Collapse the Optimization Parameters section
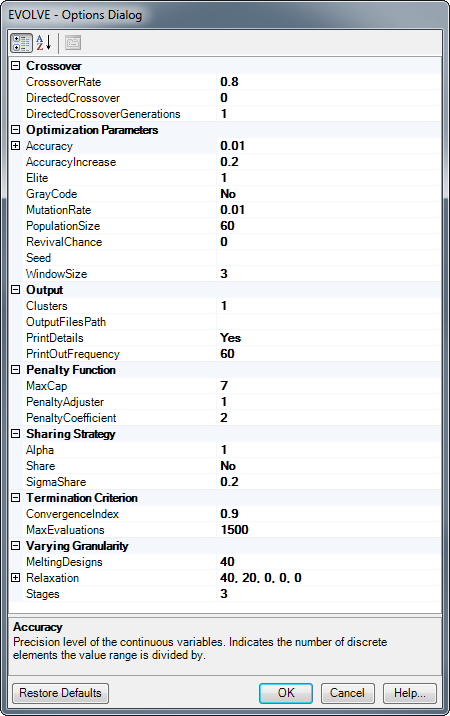Image resolution: width=450 pixels, height=716 pixels. [x=16, y=130]
